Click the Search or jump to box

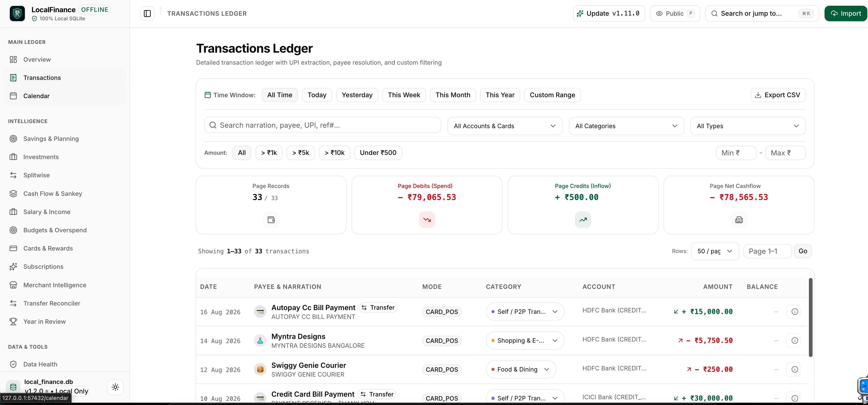pos(762,13)
